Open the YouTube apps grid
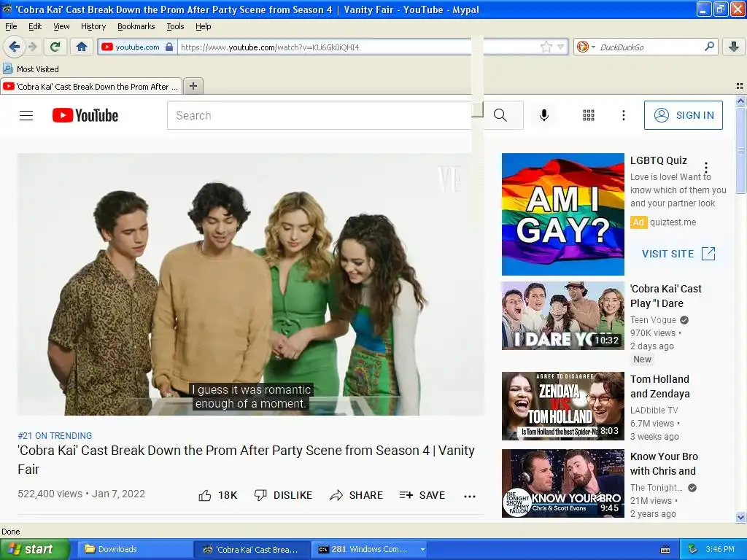747x560 pixels. 589,115
